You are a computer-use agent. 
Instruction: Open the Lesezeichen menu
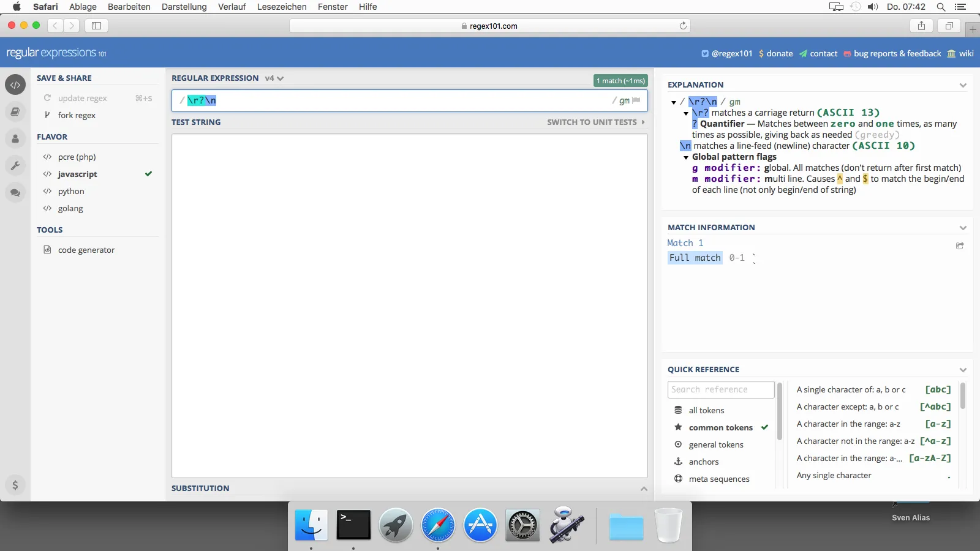click(282, 7)
